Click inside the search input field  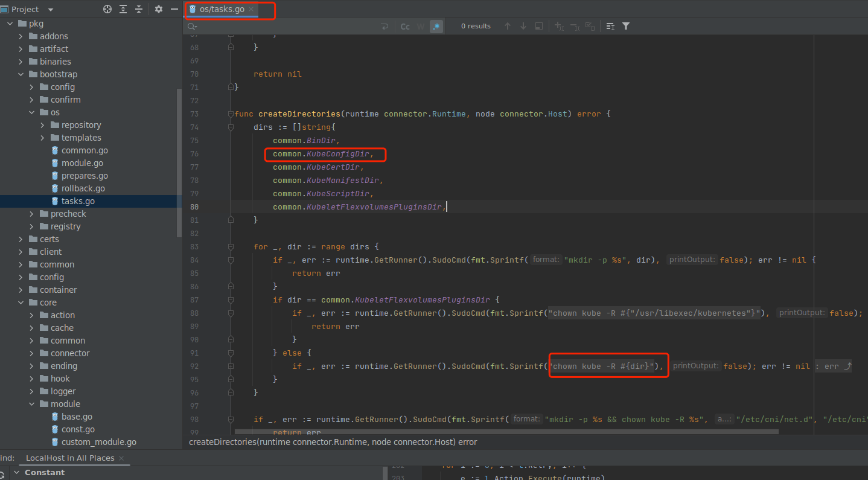(x=290, y=26)
